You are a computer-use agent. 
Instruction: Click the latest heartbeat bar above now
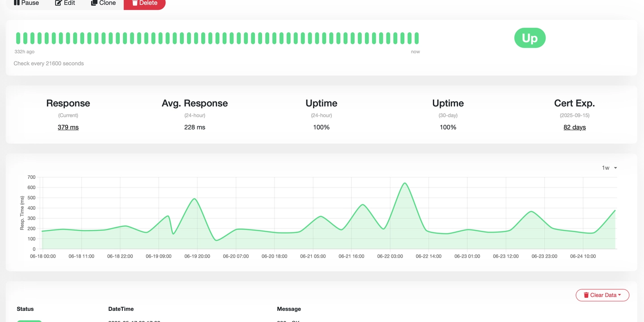[416, 38]
